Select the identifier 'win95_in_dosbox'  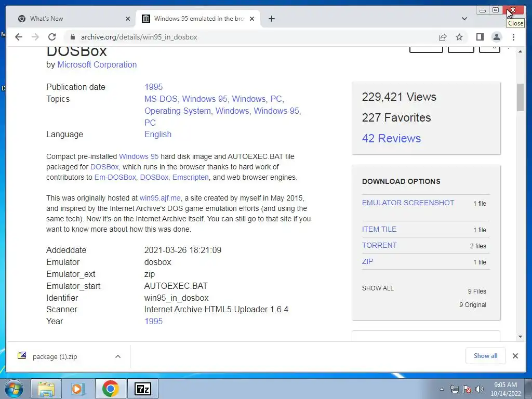[177, 298]
